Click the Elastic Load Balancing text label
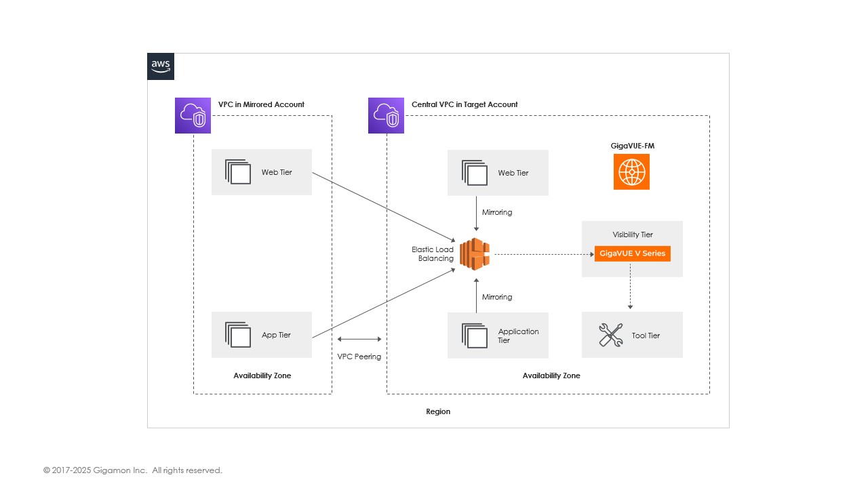Image resolution: width=868 pixels, height=488 pixels. click(432, 254)
